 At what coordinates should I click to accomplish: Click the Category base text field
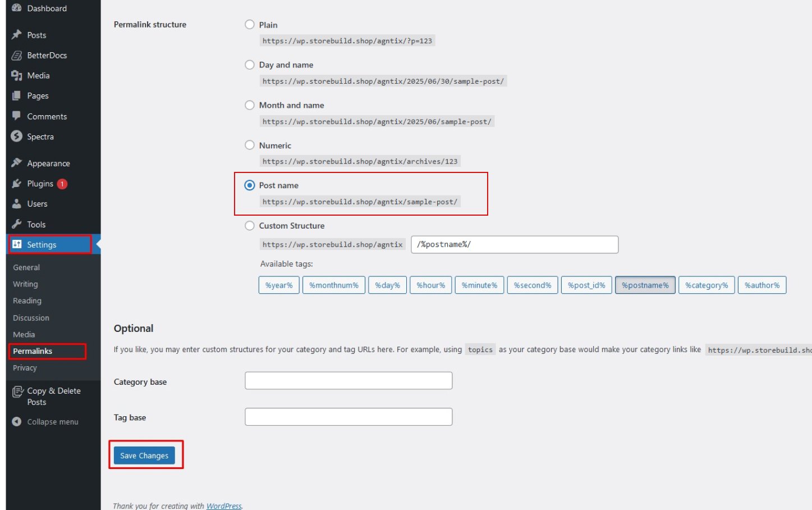(x=348, y=381)
